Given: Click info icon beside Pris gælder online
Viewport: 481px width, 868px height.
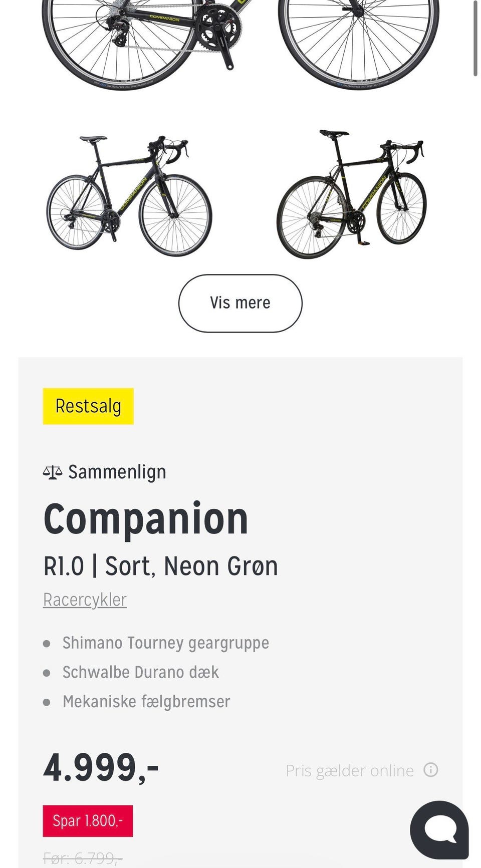Looking at the screenshot, I should click(431, 770).
